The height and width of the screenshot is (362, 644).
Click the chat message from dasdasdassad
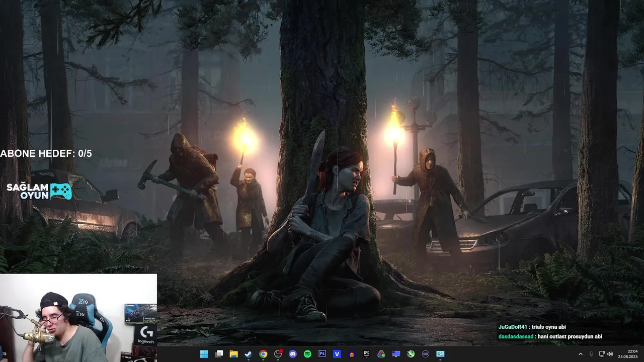tap(550, 336)
